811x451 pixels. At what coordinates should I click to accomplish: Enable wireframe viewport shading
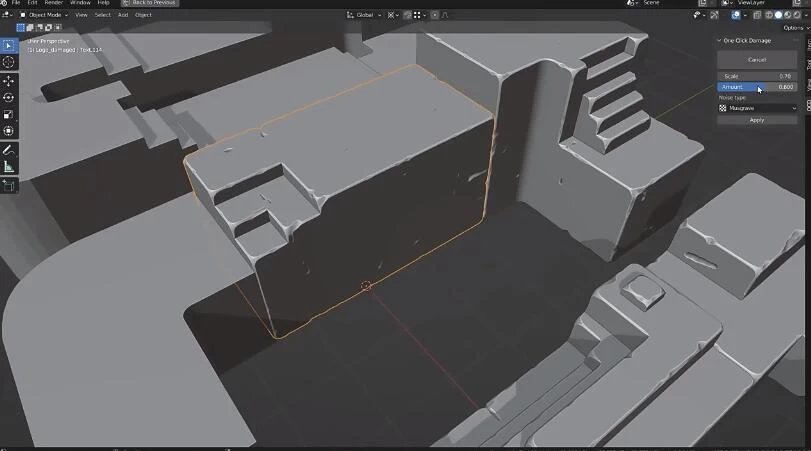768,15
